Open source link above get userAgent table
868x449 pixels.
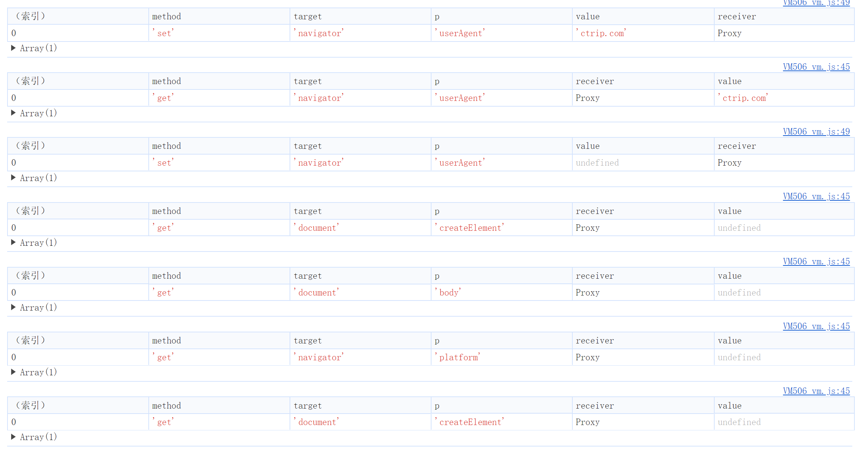pyautogui.click(x=816, y=67)
